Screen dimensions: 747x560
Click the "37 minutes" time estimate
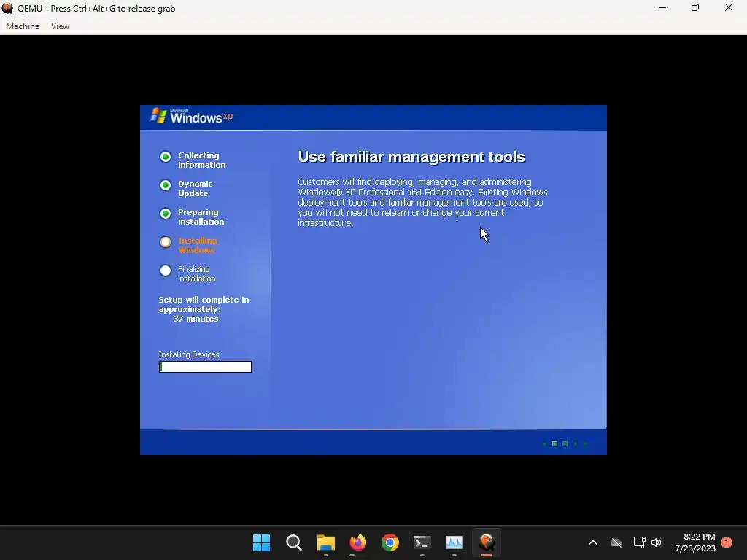(196, 319)
